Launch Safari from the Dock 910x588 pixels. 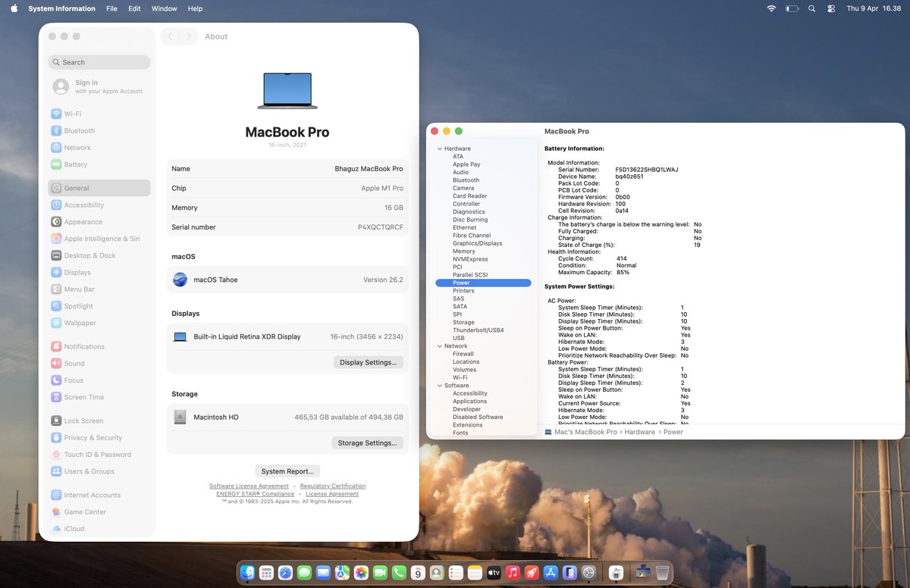click(285, 573)
